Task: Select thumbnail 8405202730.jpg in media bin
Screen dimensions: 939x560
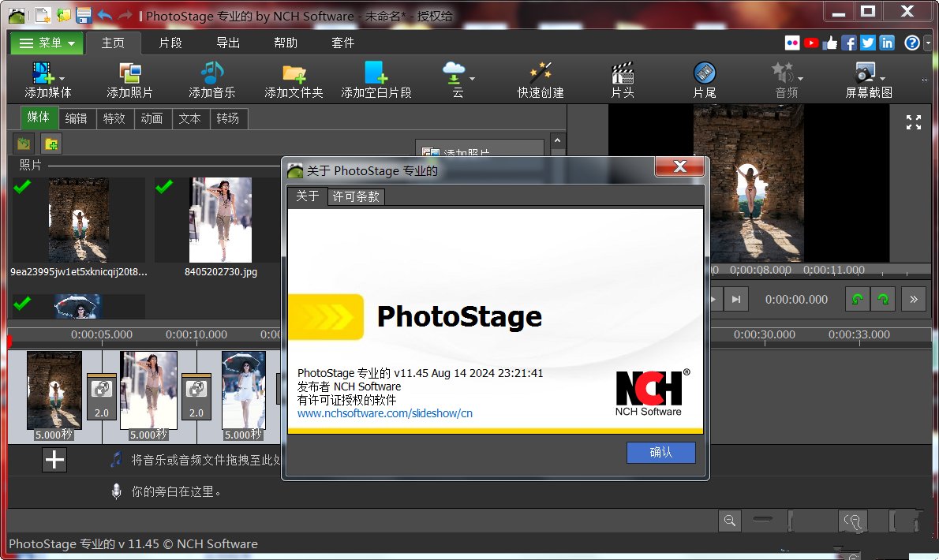Action: click(220, 220)
